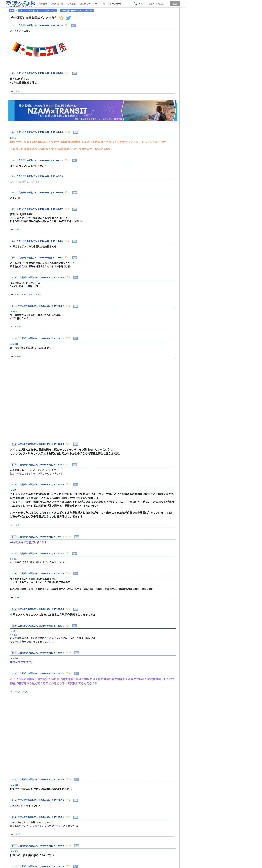Image resolution: width=262 pixels, height=868 pixels.
Task: Open 利用規約 in the top navigation
Action: tap(43, 4)
